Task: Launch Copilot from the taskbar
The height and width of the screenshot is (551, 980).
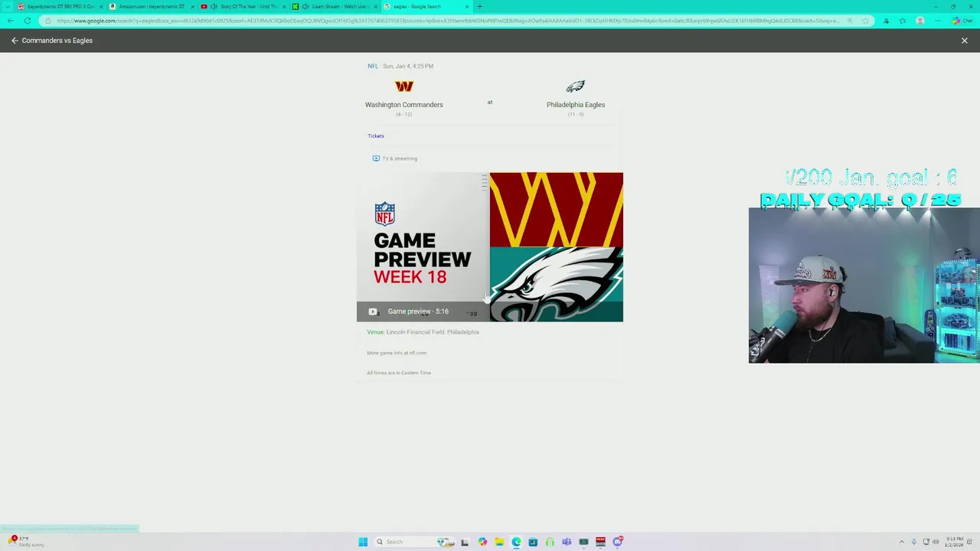Action: (482, 542)
